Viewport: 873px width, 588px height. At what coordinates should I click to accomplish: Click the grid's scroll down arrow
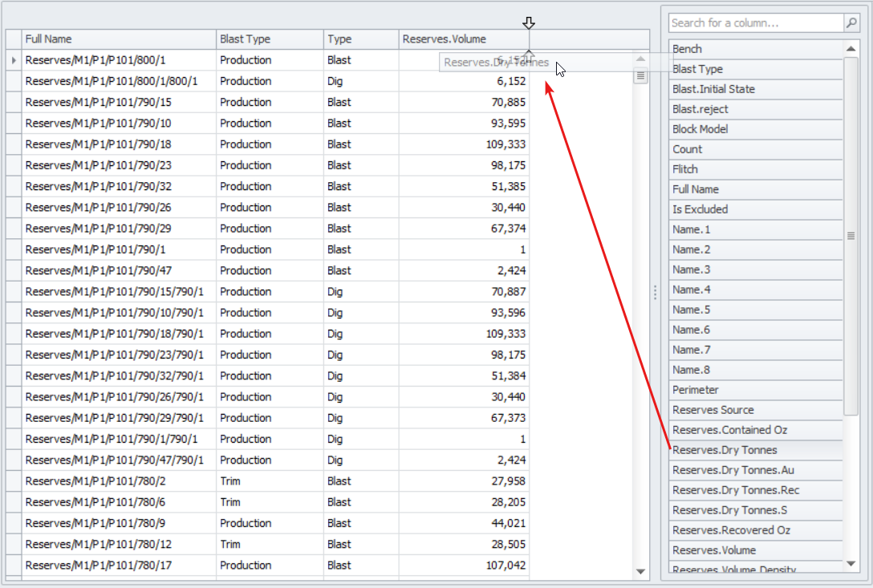640,571
